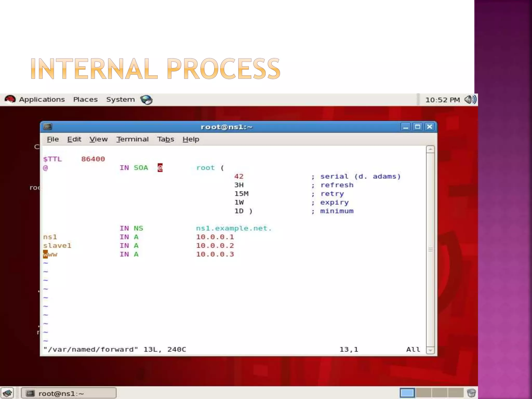Expand the Tabs menu
The height and width of the screenshot is (399, 532).
coord(165,139)
